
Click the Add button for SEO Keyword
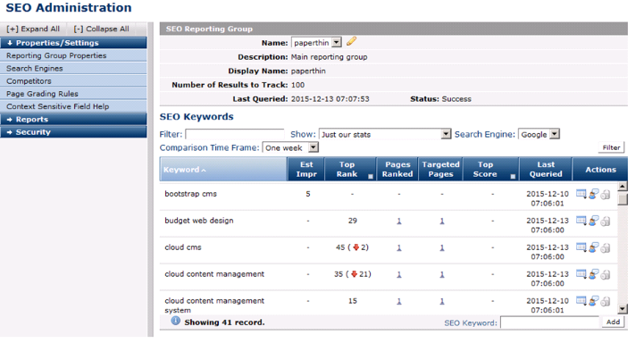613,322
